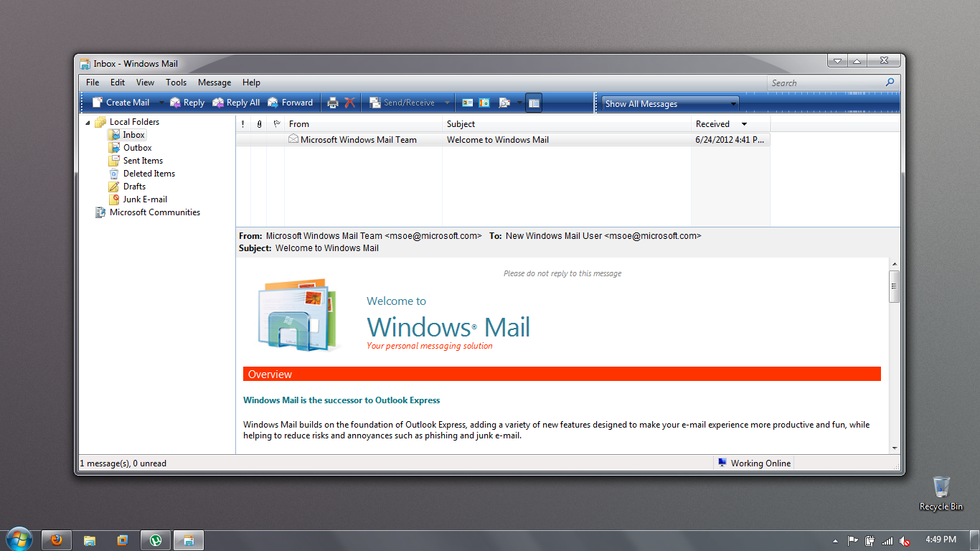
Task: Open the Message menu
Action: click(214, 82)
